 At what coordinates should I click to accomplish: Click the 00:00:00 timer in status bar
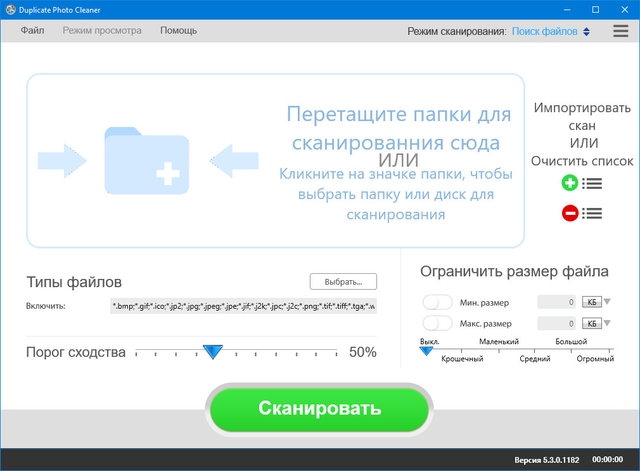(607, 460)
